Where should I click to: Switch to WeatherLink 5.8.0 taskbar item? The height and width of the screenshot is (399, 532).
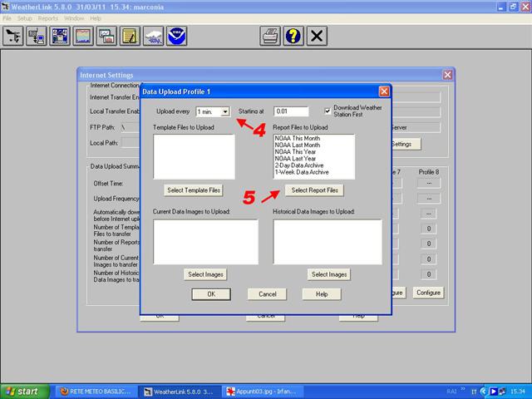180,392
